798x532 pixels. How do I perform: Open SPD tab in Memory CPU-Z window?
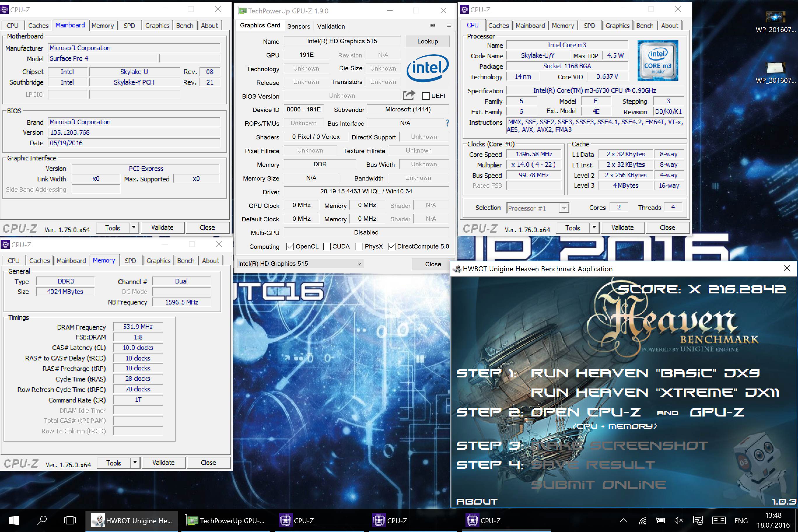130,260
